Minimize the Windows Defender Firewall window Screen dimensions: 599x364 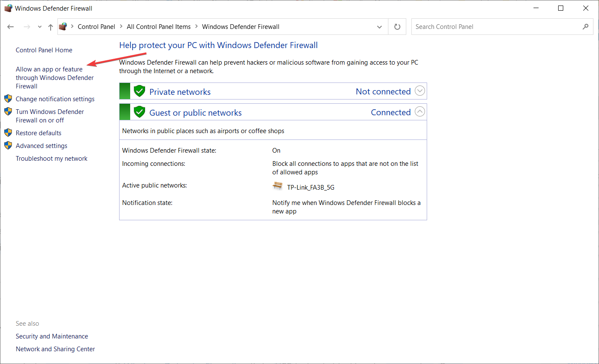pos(536,8)
